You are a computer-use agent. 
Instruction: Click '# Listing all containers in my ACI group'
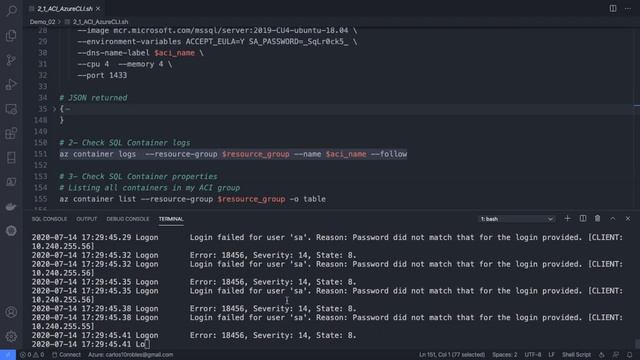tap(150, 188)
